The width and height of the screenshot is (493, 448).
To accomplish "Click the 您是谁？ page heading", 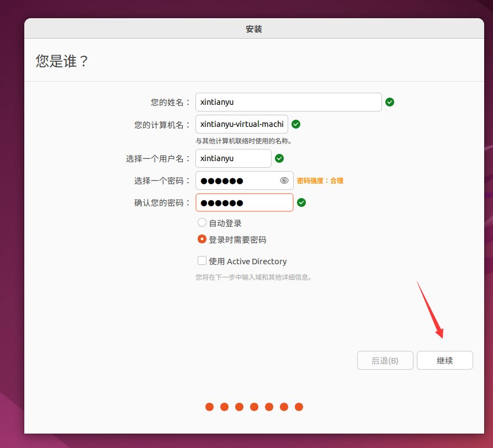I will [x=62, y=61].
